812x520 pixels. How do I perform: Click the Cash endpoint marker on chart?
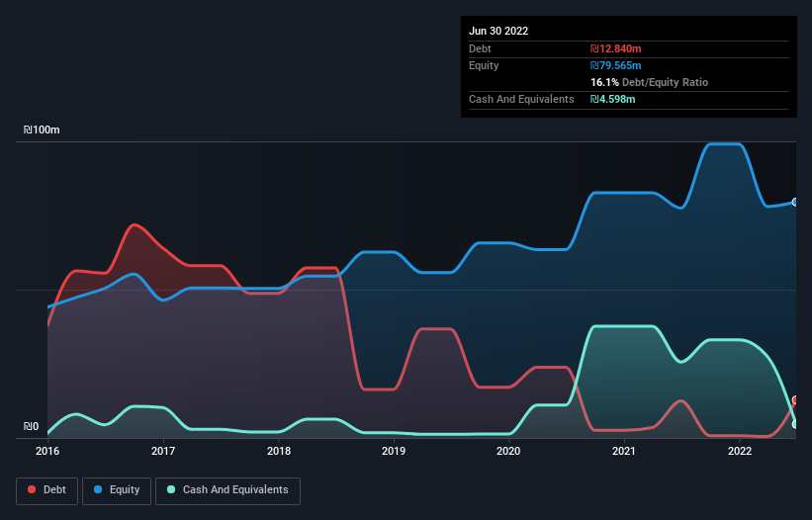tap(795, 424)
